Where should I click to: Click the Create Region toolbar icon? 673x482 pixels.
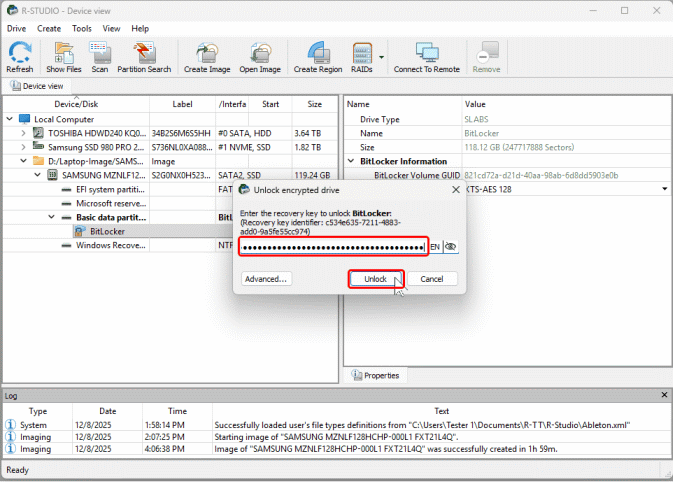318,57
